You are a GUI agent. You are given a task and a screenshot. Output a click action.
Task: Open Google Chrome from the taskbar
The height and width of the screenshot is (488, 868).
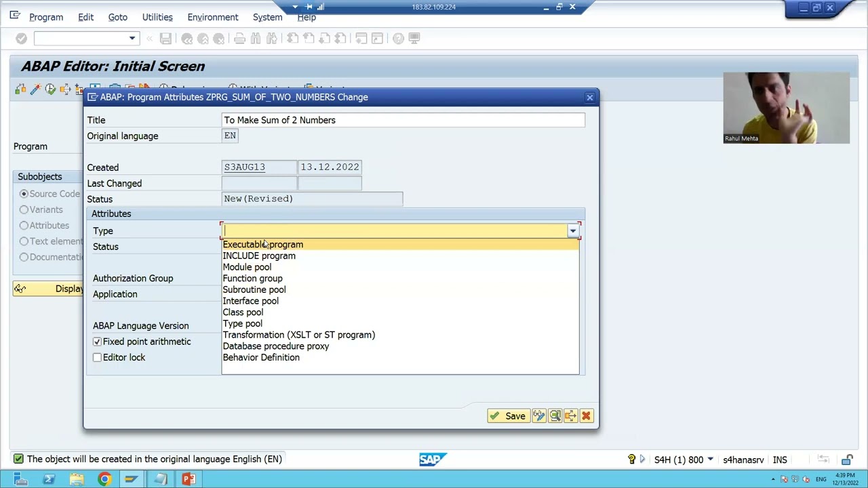click(104, 480)
